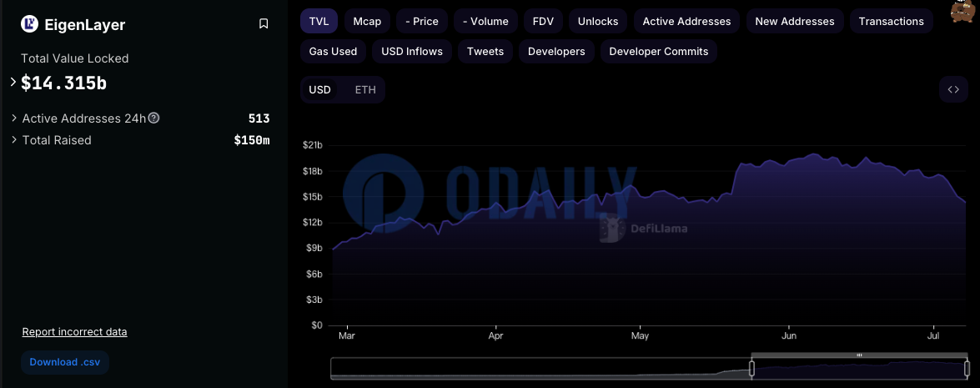This screenshot has height=388, width=980.
Task: Click the Jun label on the x-axis
Action: pos(789,336)
